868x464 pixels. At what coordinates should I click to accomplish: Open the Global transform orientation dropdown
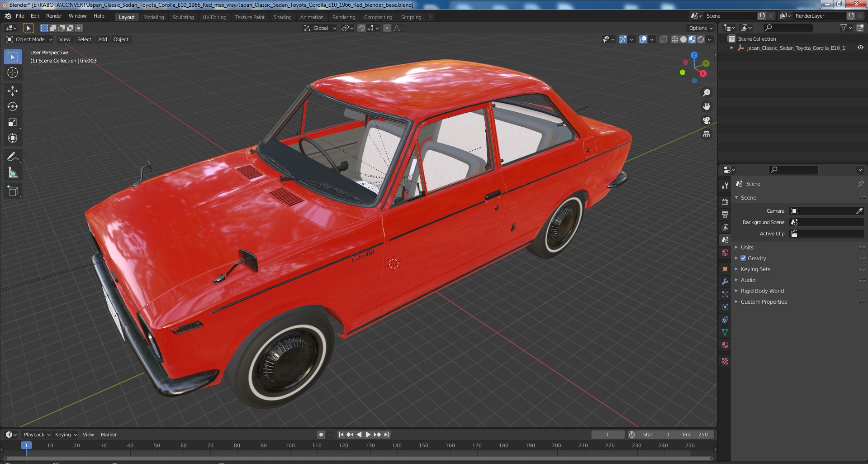click(x=320, y=28)
